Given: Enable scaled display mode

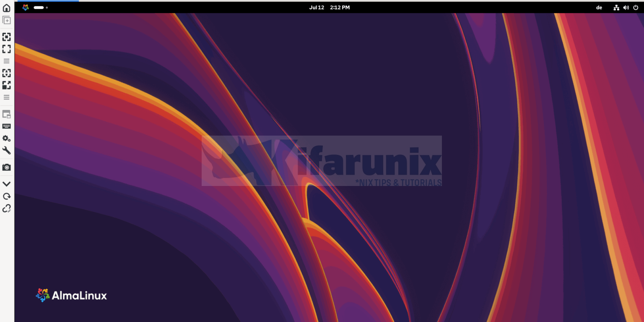Looking at the screenshot, I should (x=6, y=85).
